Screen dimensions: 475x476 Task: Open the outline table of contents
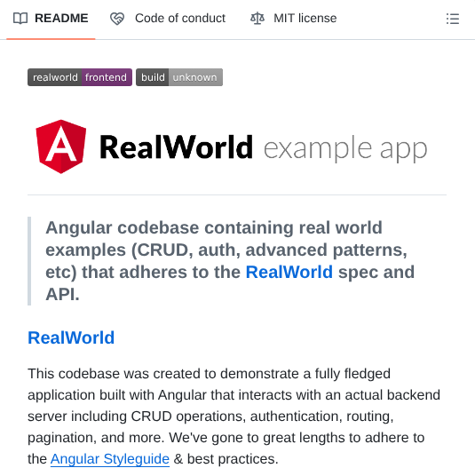[453, 19]
